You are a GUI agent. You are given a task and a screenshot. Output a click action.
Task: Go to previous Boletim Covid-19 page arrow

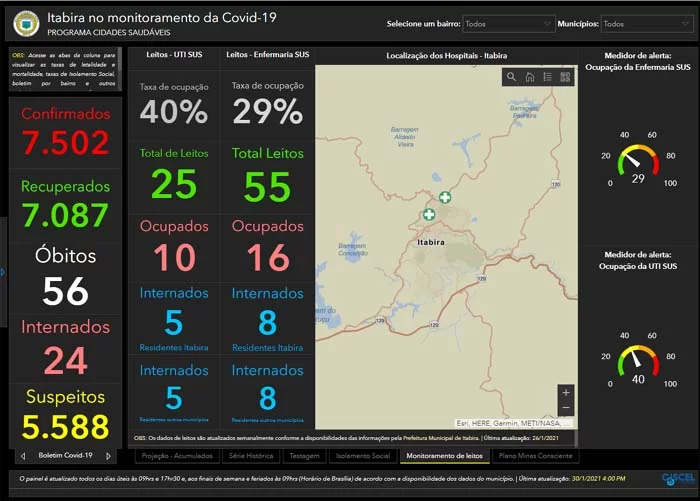(x=23, y=456)
